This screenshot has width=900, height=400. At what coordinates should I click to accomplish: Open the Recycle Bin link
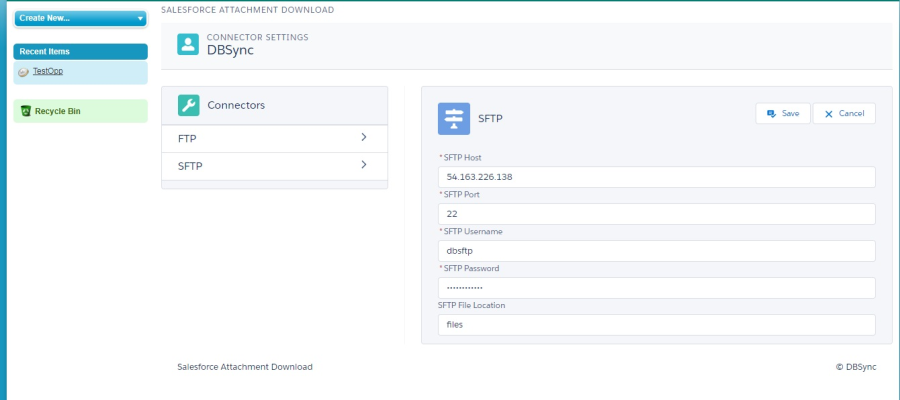[x=57, y=111]
